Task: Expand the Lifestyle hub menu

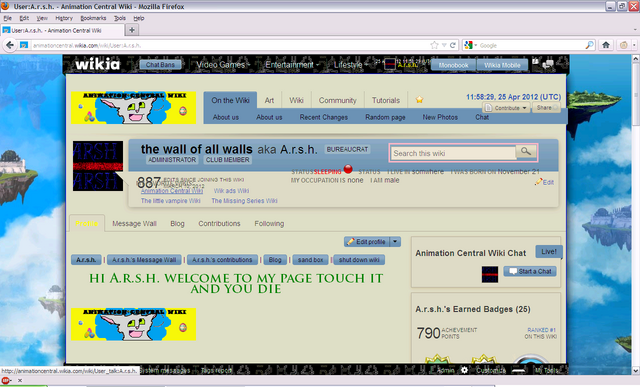Action: point(350,65)
